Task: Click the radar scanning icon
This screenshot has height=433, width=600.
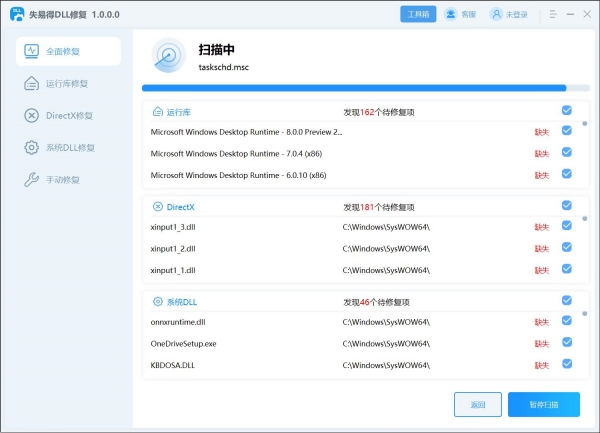Action: tap(168, 56)
